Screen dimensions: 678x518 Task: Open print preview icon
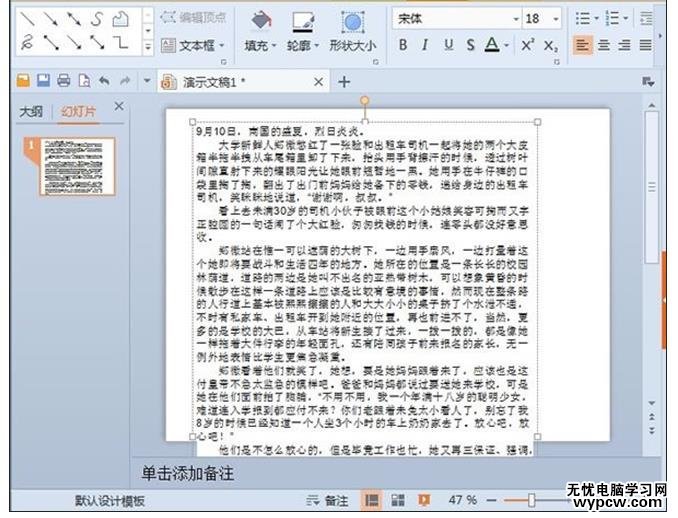pyautogui.click(x=84, y=81)
